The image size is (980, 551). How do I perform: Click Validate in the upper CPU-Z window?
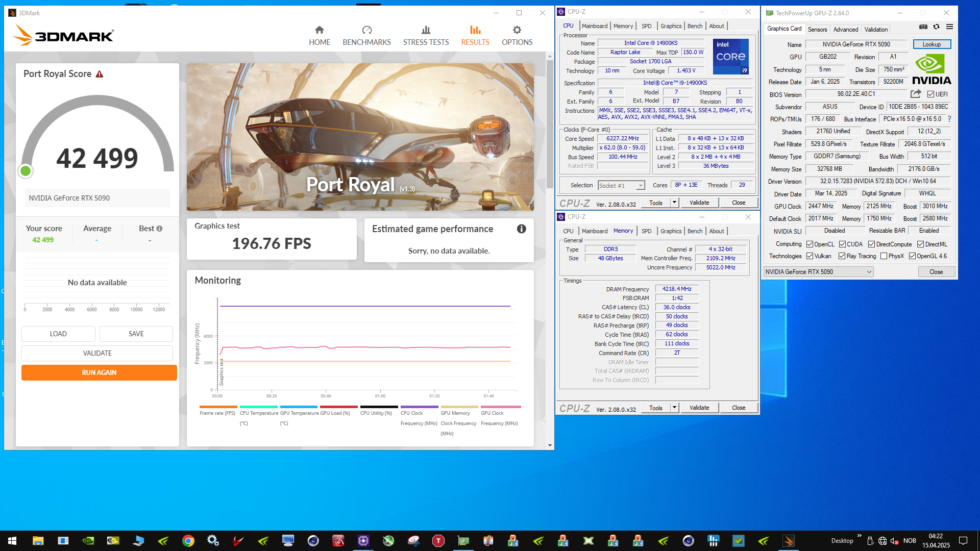point(699,203)
